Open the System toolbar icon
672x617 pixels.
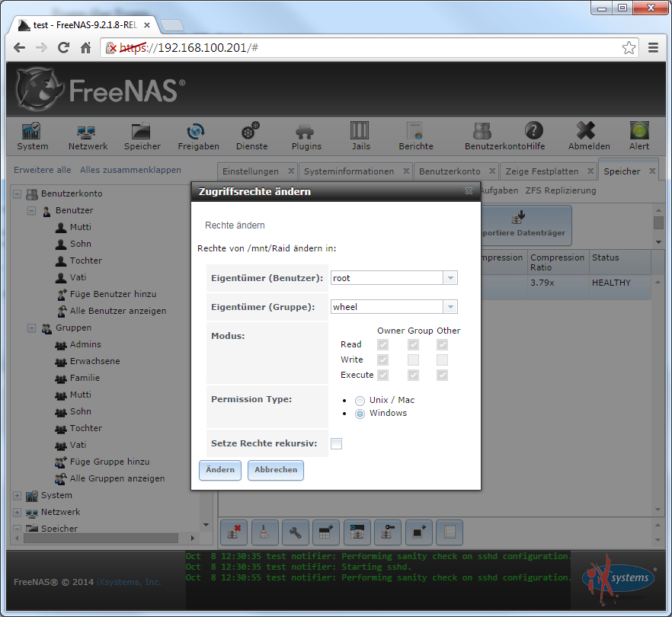coord(32,131)
